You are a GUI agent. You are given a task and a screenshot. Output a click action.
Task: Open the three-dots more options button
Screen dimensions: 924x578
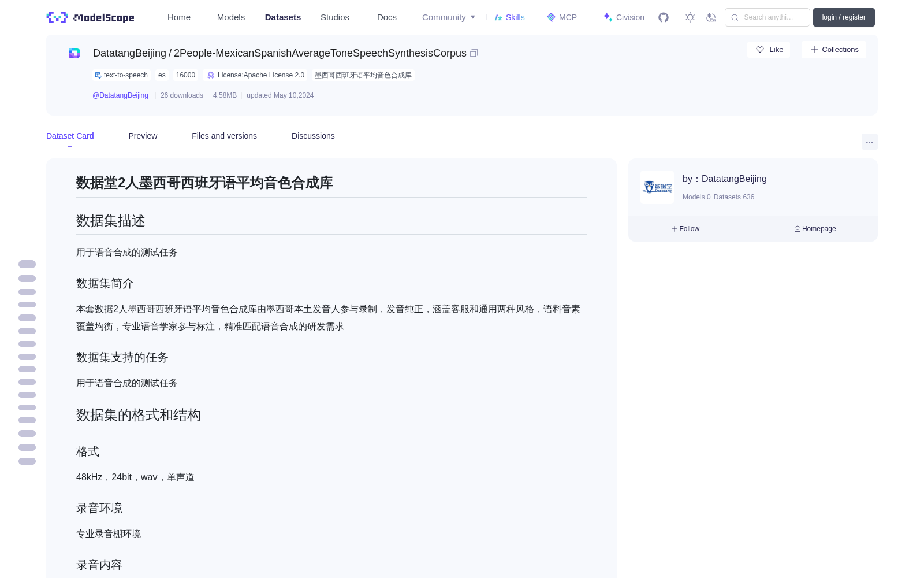click(x=869, y=142)
